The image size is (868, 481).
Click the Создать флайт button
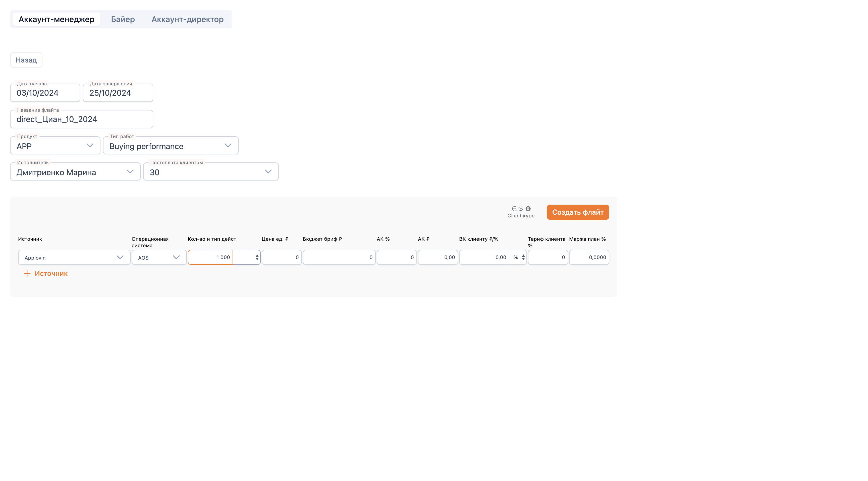click(578, 212)
